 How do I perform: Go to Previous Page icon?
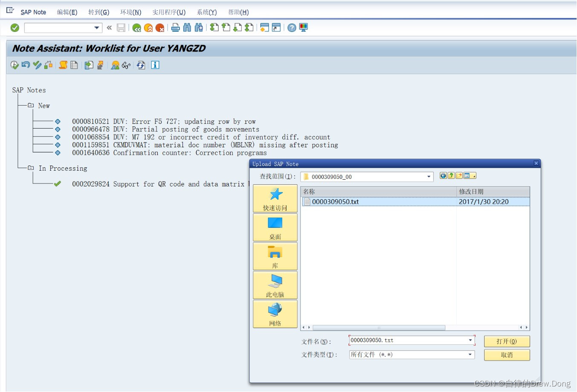226,28
